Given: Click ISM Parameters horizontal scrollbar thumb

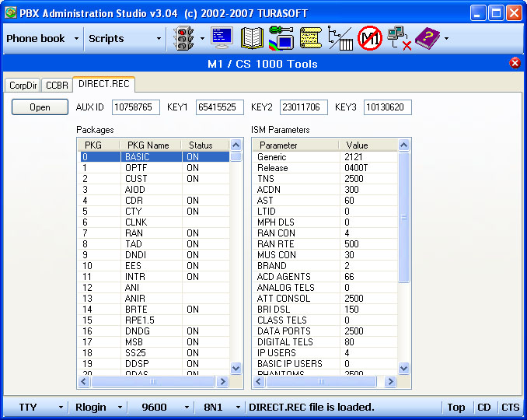Looking at the screenshot, I should click(321, 381).
